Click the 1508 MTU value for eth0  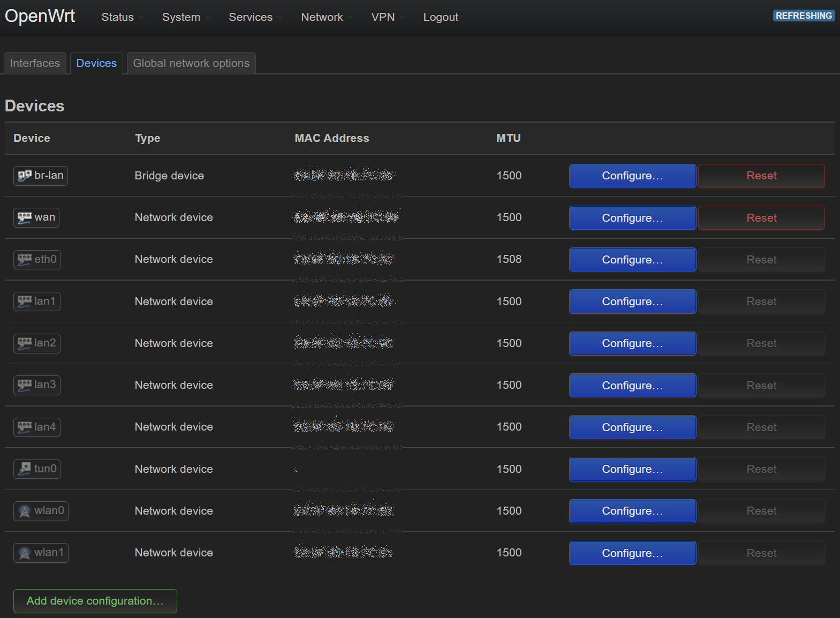tap(509, 259)
